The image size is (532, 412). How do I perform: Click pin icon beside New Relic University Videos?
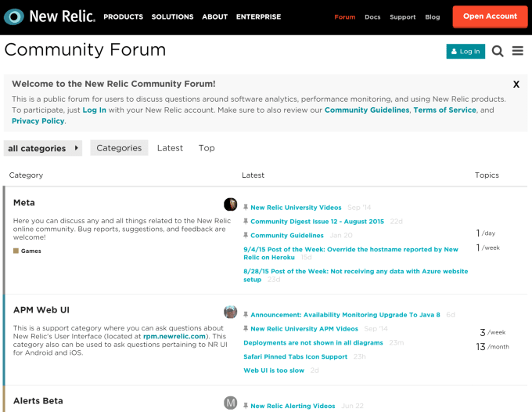pos(246,208)
